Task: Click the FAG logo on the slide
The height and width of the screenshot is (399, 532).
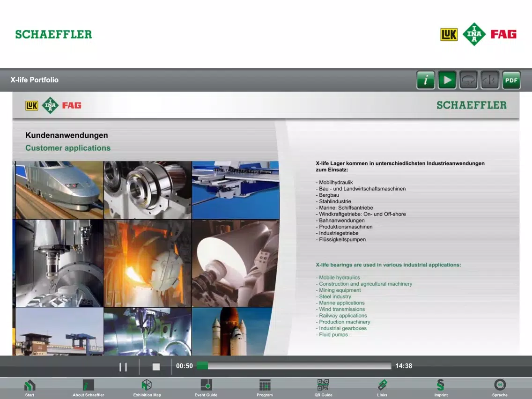Action: 72,105
